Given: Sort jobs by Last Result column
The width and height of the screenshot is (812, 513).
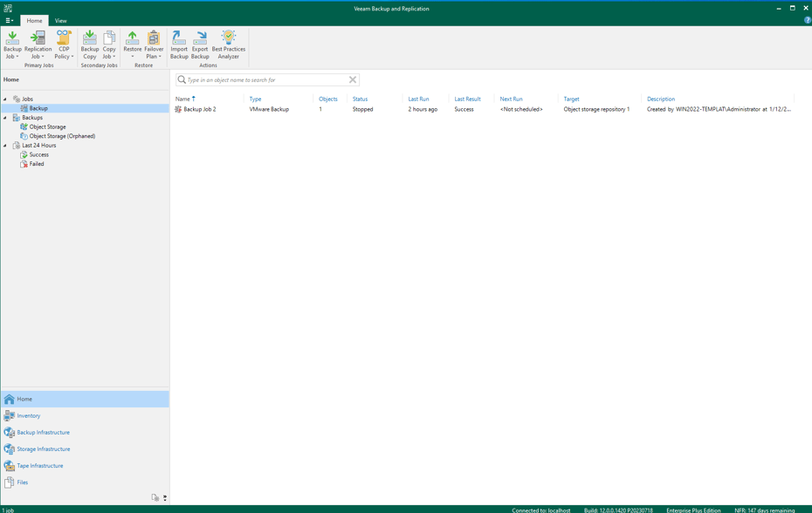Looking at the screenshot, I should [x=467, y=99].
